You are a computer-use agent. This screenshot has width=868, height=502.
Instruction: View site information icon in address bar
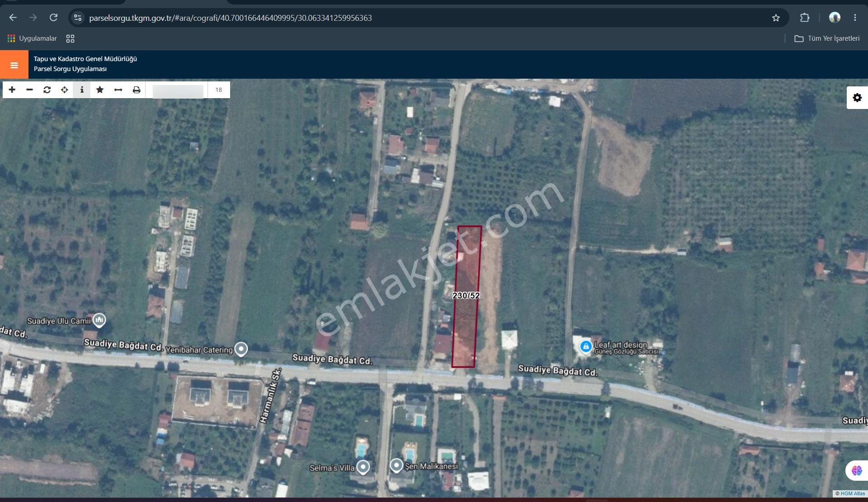tap(78, 18)
